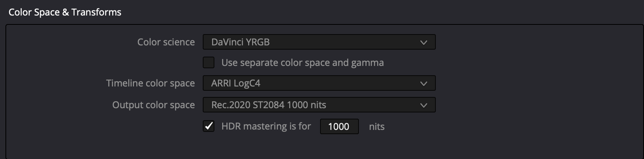This screenshot has height=159, width=644.
Task: Focus the HDR mastering nits input field
Action: 339,126
